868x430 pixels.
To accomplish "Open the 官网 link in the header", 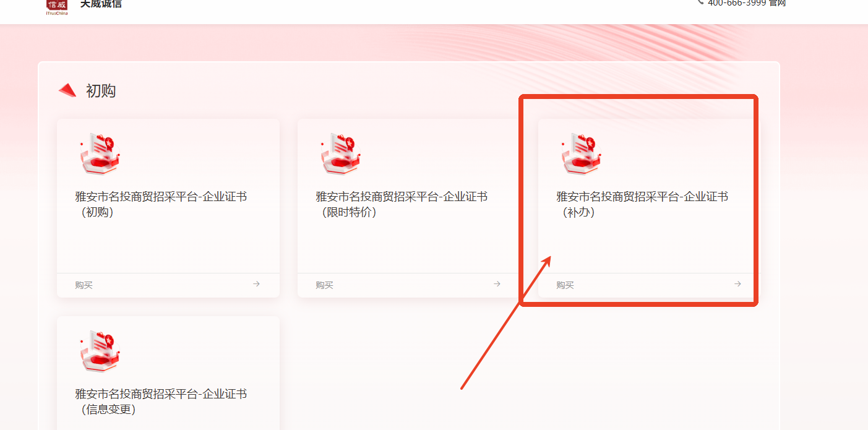I will pos(778,3).
